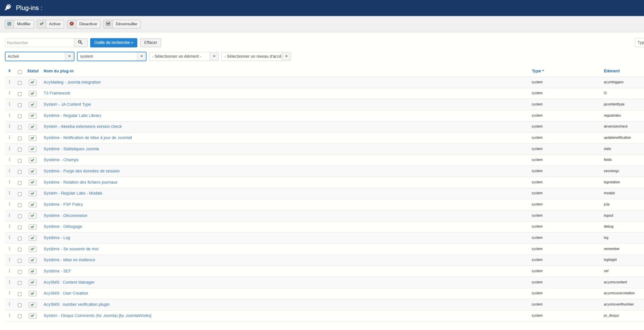Image resolution: width=644 pixels, height=330 pixels.
Task: Click drag handle icon of T3 Framework row
Action: point(9,93)
